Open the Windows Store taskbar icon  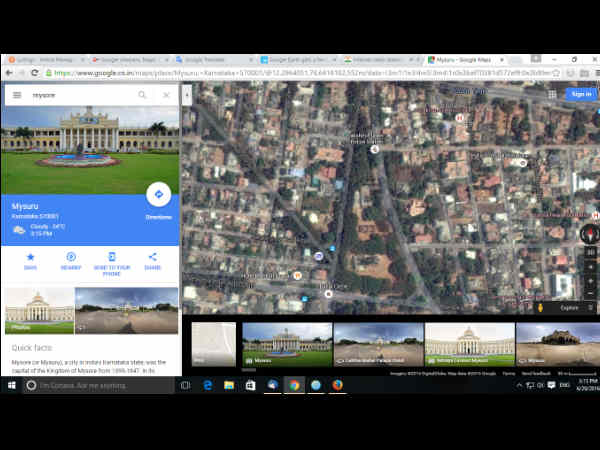251,385
